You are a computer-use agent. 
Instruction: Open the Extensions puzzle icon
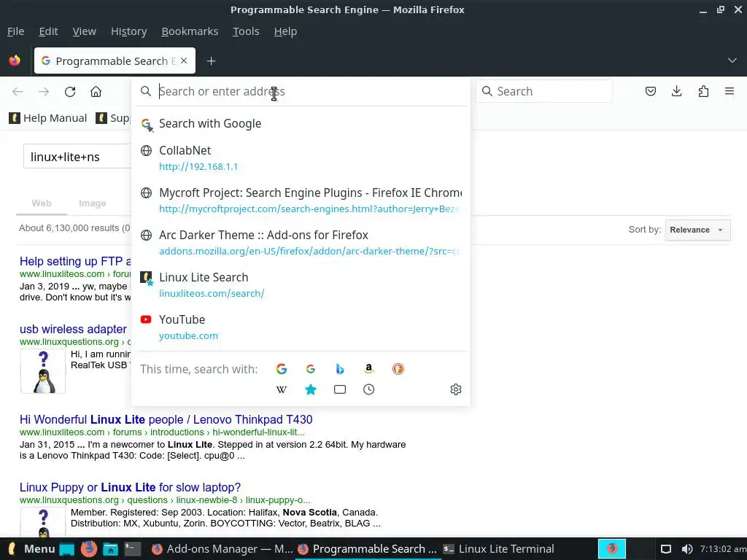pos(703,91)
